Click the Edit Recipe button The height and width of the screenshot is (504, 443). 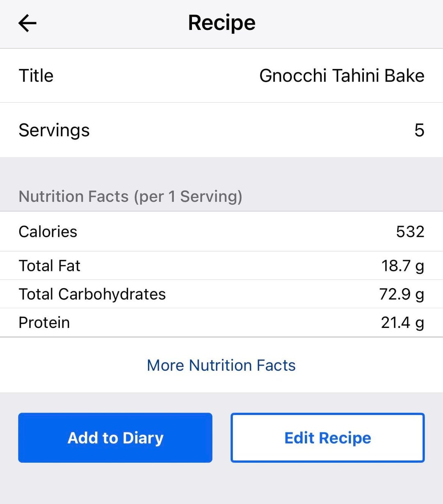click(x=328, y=438)
